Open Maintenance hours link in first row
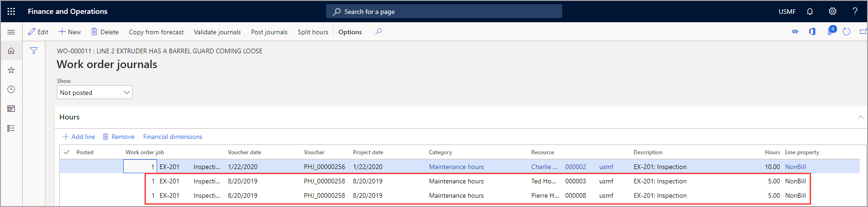Image resolution: width=868 pixels, height=207 pixels. pos(456,167)
